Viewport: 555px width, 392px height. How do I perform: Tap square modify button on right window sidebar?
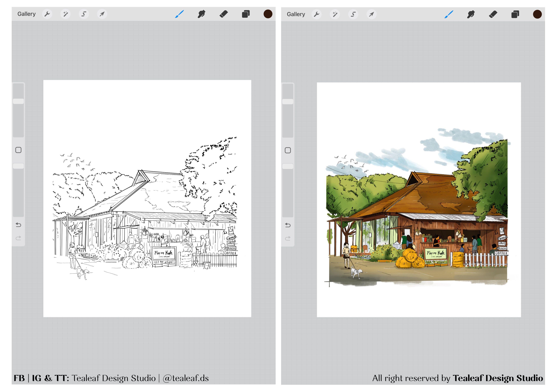click(x=288, y=150)
